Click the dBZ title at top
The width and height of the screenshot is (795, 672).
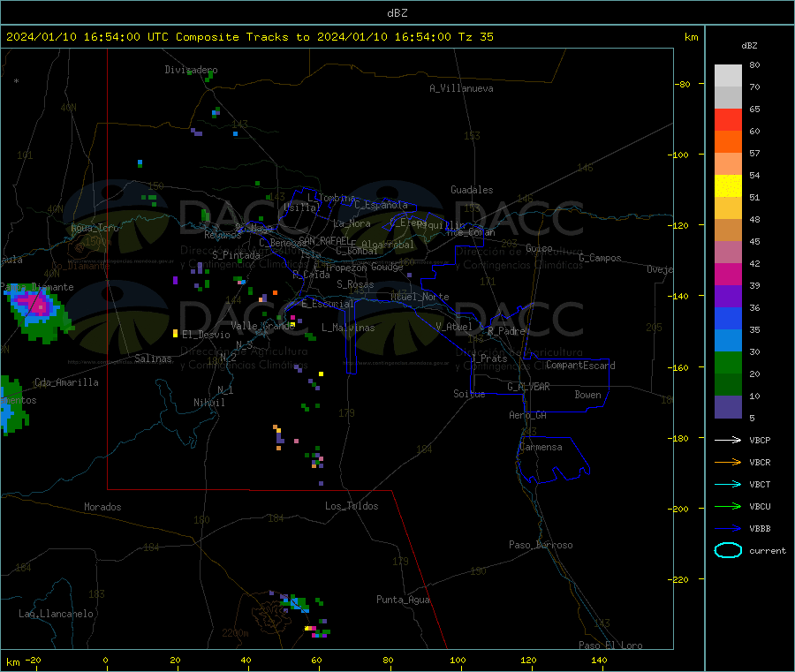397,13
